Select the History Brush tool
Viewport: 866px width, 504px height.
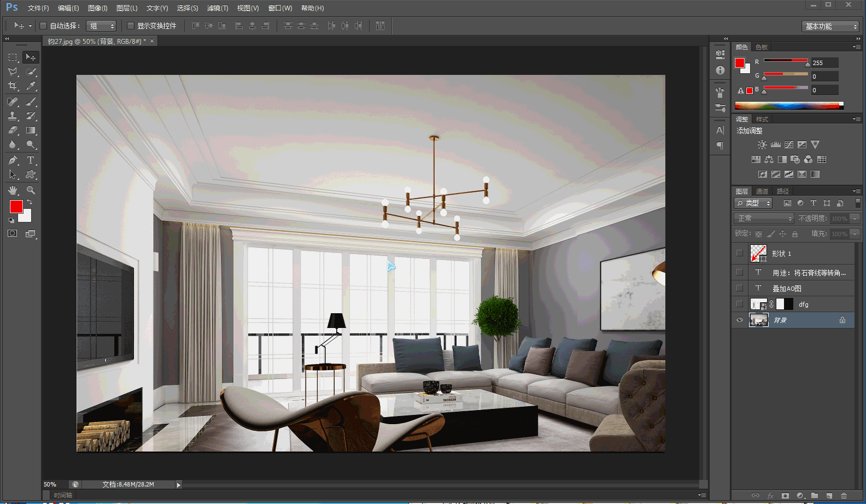pyautogui.click(x=31, y=116)
